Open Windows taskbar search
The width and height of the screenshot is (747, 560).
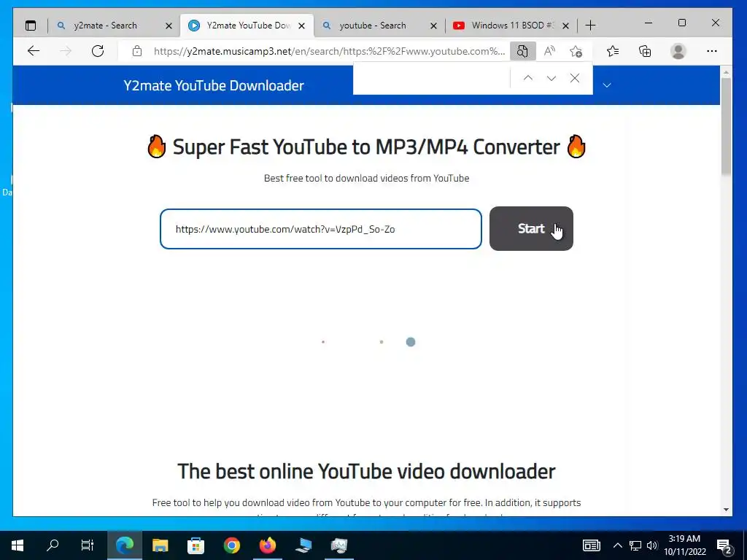click(53, 545)
